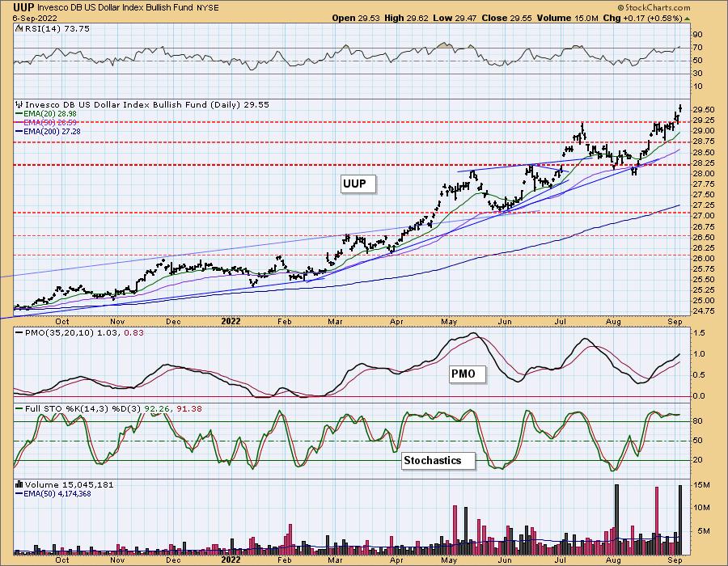The width and height of the screenshot is (728, 566).
Task: Click the 15M volume axis label
Action: pyautogui.click(x=702, y=485)
